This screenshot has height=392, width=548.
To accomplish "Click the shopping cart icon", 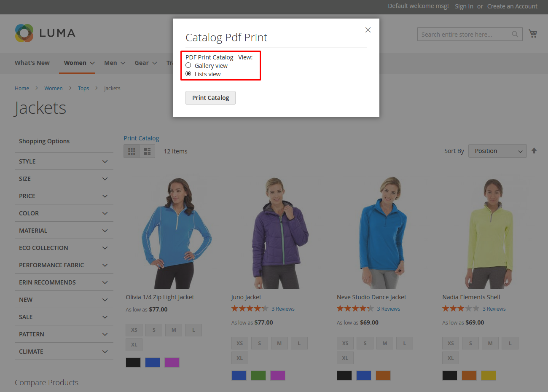I will coord(533,34).
